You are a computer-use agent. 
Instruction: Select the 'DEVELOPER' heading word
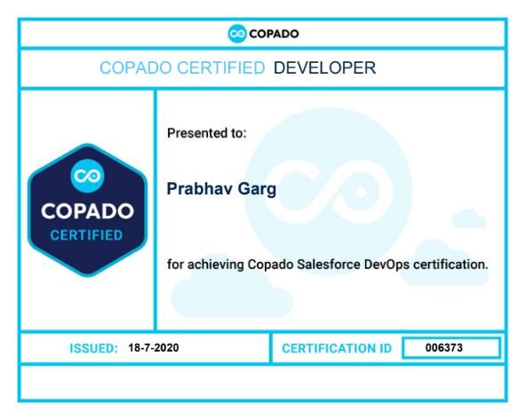324,67
